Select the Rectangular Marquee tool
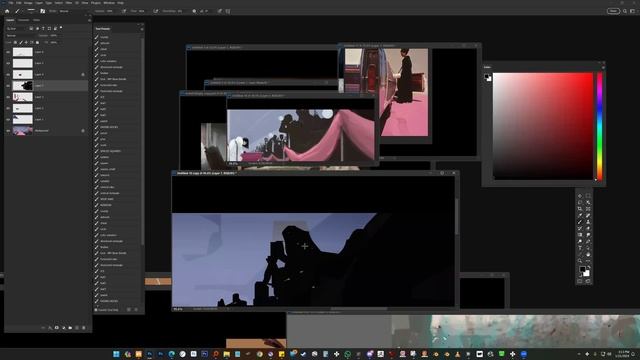The width and height of the screenshot is (640, 360). [588, 196]
